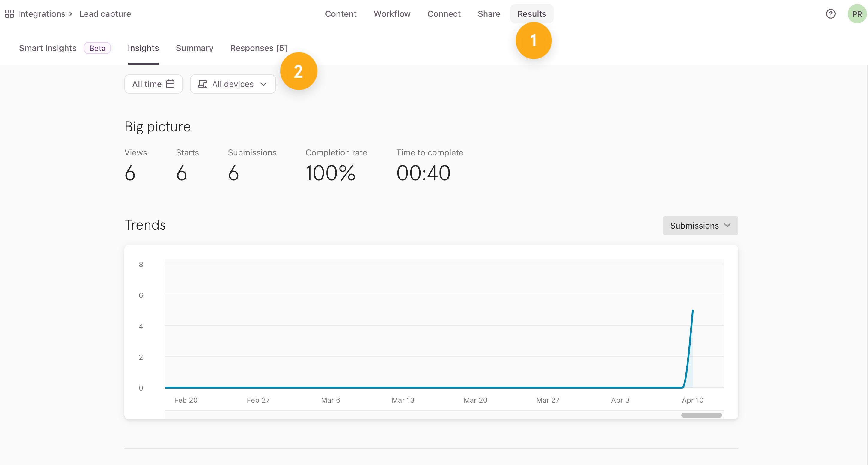Click the Big picture heading
Image resolution: width=868 pixels, height=465 pixels.
[x=158, y=127]
